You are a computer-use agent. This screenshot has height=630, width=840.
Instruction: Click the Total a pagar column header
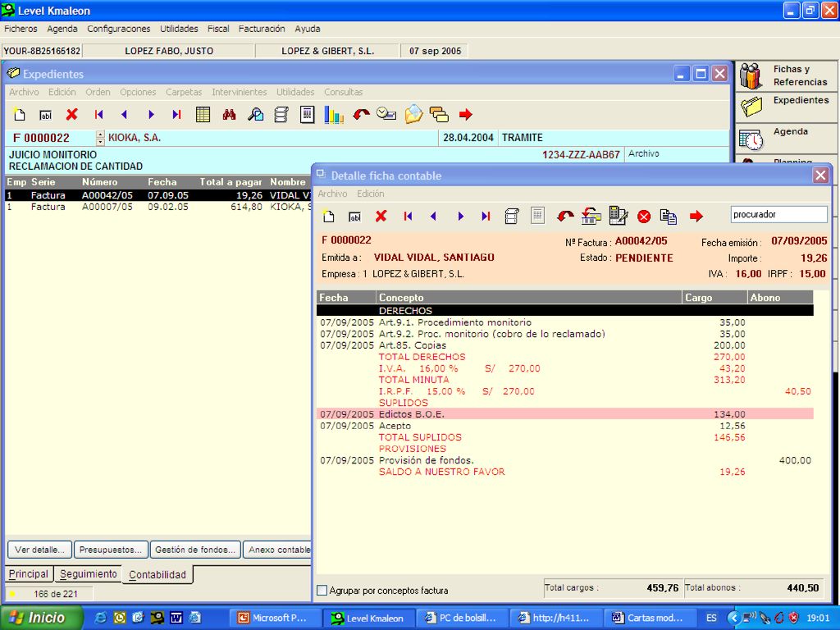click(x=231, y=182)
